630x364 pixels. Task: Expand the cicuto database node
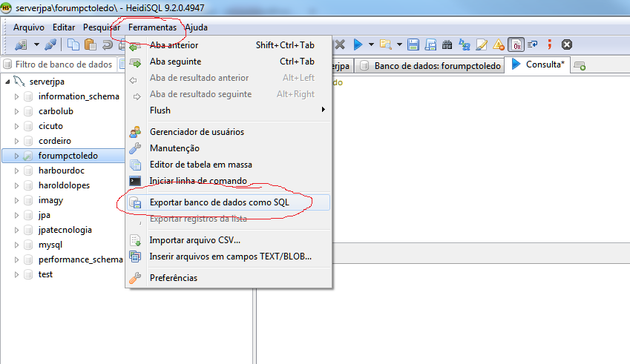[16, 126]
